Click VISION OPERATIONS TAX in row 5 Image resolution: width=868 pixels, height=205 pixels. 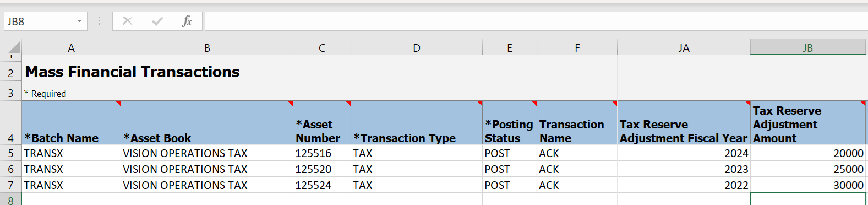[x=207, y=153]
